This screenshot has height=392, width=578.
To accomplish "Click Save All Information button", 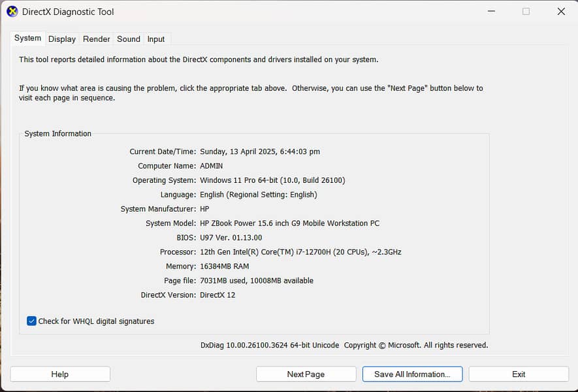I will (413, 374).
